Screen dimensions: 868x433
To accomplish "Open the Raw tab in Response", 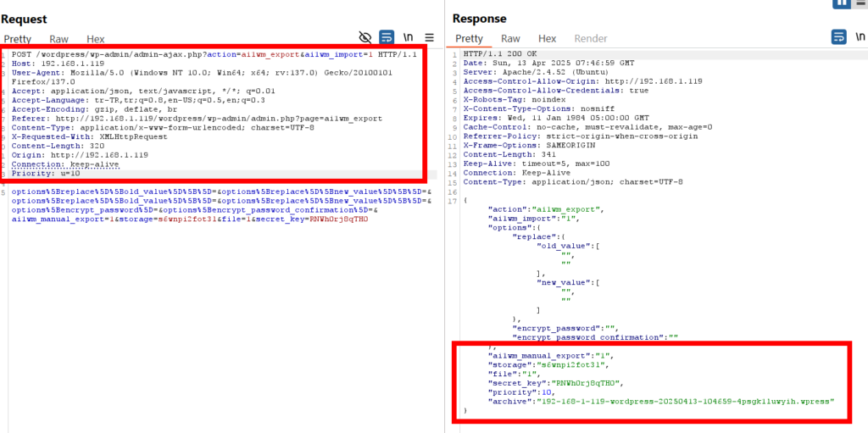I will click(510, 39).
